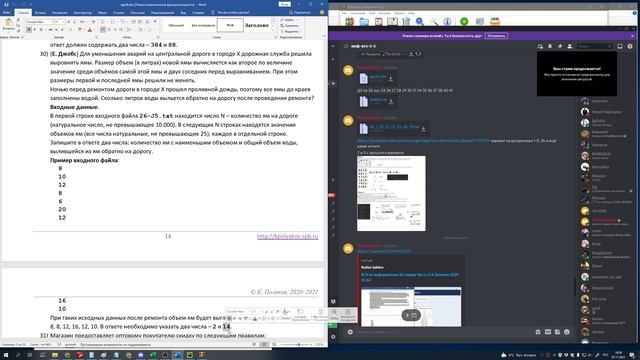Dismiss the purple Discord banner
The width and height of the screenshot is (640, 360).
(x=632, y=36)
